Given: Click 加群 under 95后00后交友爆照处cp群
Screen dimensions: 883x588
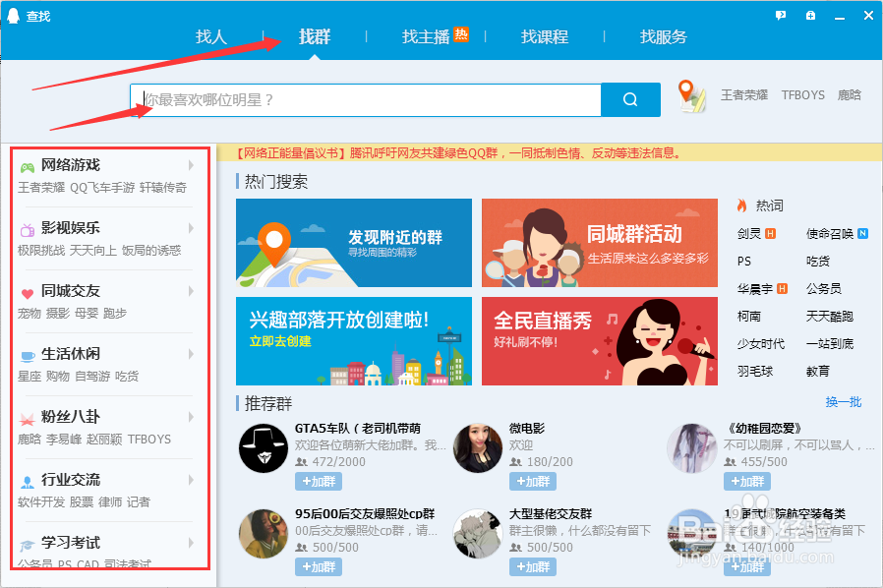Looking at the screenshot, I should (319, 566).
